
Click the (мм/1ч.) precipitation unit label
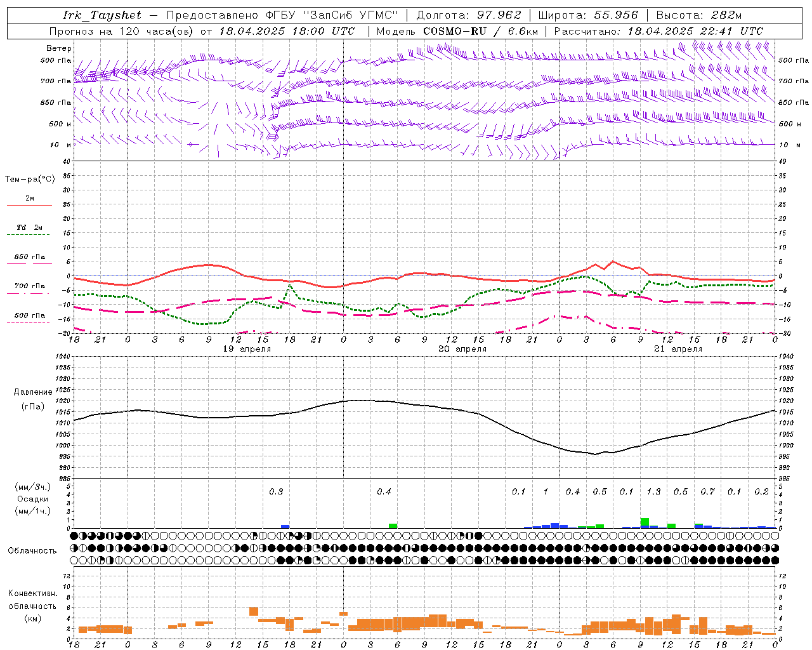(x=33, y=511)
